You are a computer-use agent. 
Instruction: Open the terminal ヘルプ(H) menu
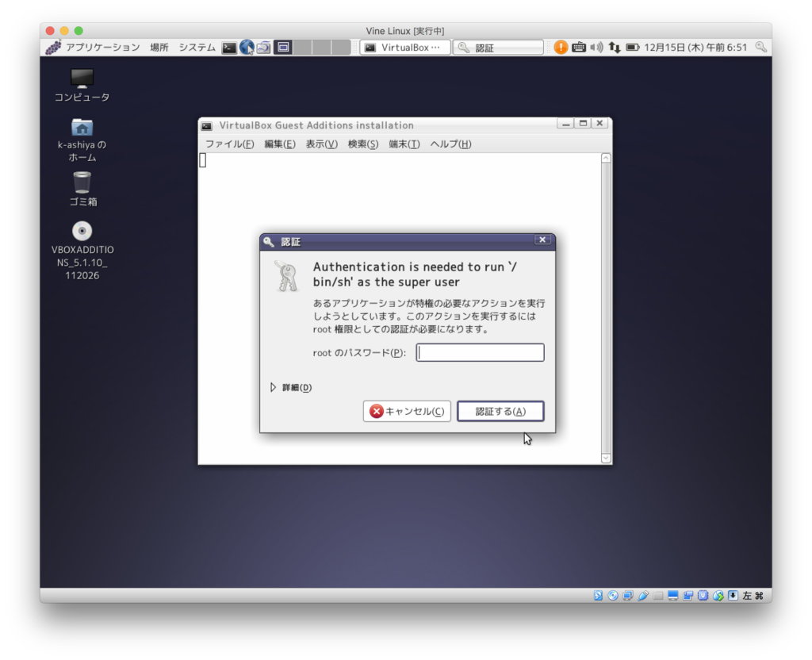450,144
